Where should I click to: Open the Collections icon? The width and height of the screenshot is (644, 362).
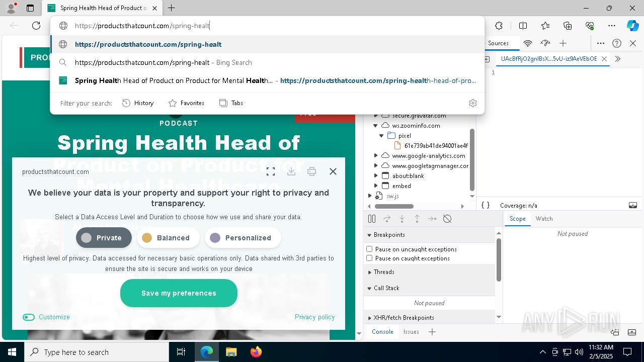568,26
